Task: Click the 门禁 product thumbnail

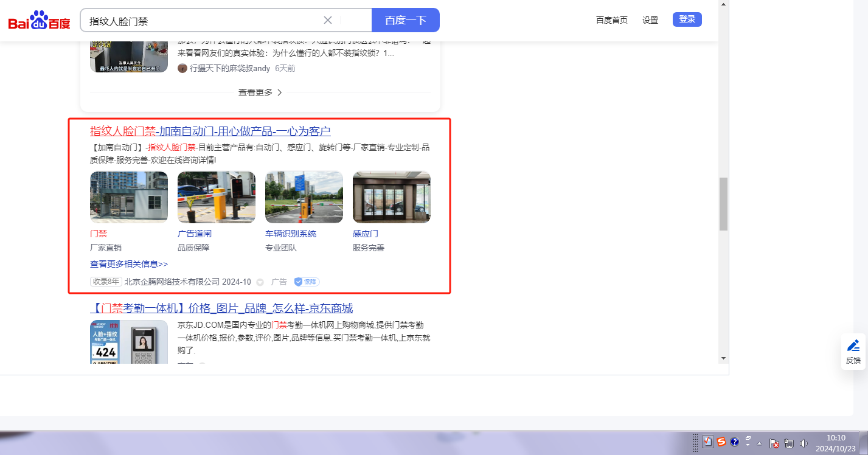Action: click(x=129, y=197)
